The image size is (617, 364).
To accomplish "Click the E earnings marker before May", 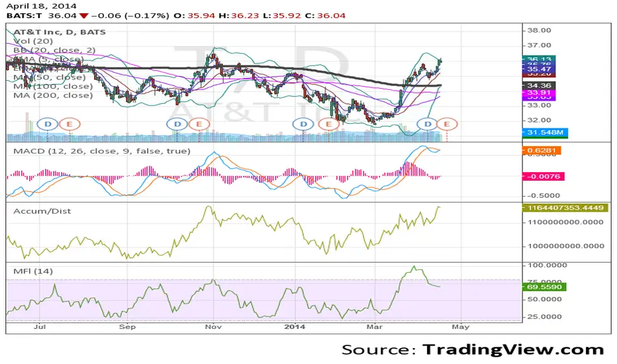I will coord(447,124).
